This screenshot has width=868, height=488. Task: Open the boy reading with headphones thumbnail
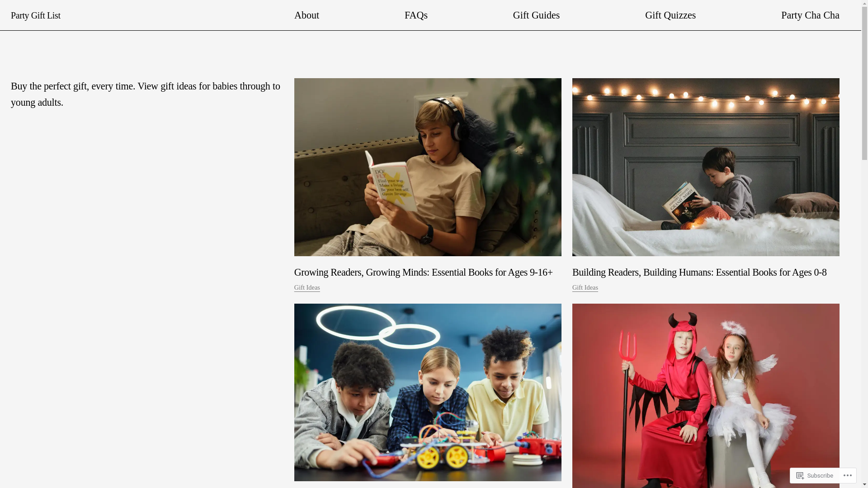(x=428, y=167)
